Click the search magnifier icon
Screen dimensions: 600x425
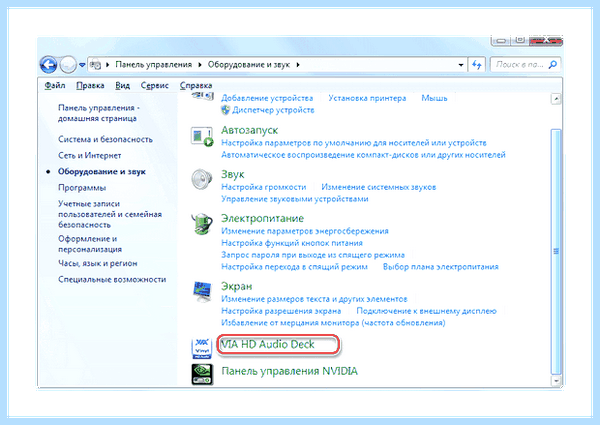point(553,65)
